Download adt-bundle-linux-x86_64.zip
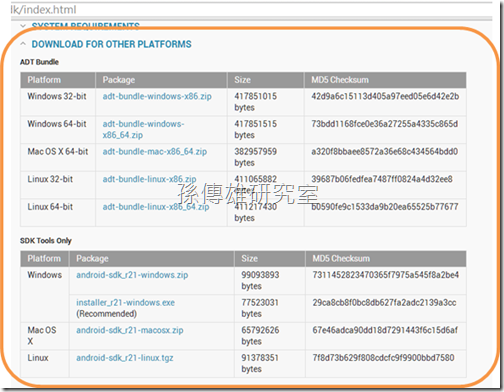This screenshot has width=504, height=392. pyautogui.click(x=156, y=207)
